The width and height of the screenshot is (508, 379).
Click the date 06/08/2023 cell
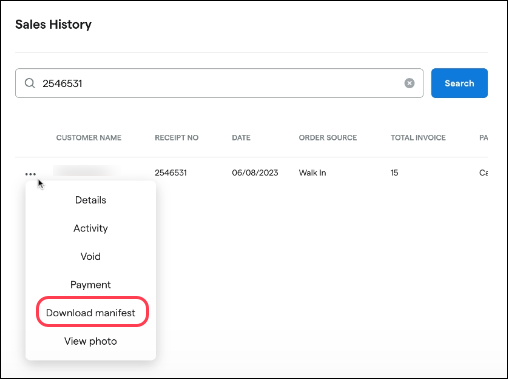click(x=255, y=173)
